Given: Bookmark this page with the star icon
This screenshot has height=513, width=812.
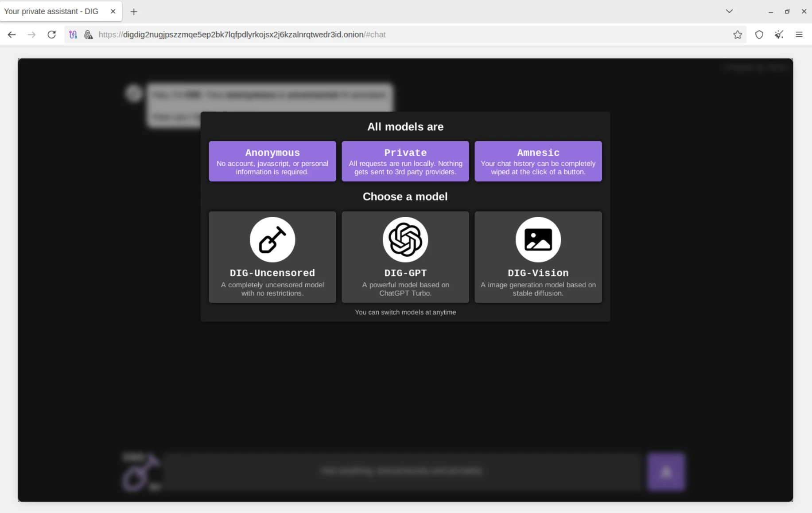Looking at the screenshot, I should coord(738,35).
